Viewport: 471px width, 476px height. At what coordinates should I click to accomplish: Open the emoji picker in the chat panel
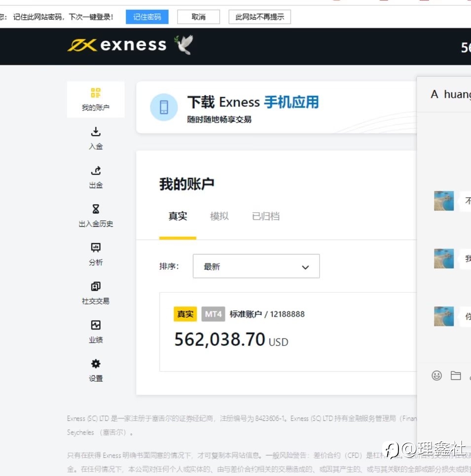[x=436, y=375]
